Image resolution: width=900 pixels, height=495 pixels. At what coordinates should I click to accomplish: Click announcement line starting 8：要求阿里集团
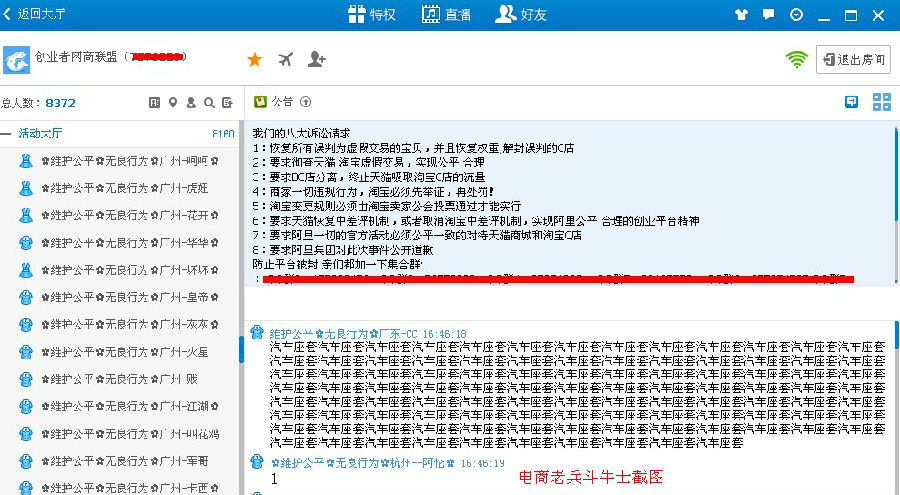[343, 250]
